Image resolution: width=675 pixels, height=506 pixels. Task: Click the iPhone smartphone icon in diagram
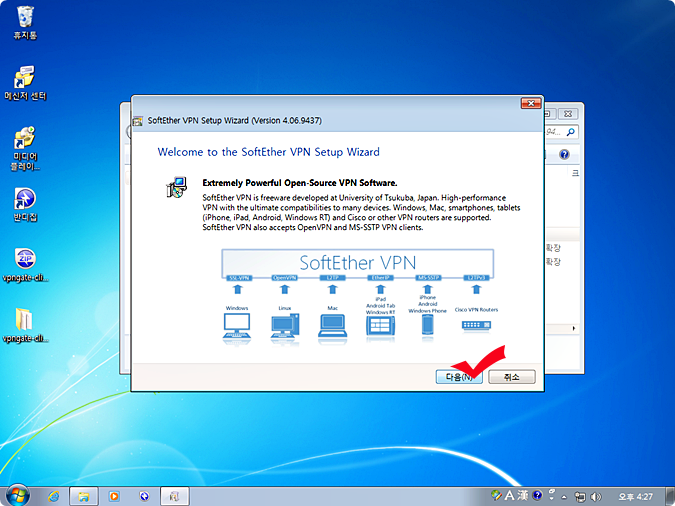(427, 325)
